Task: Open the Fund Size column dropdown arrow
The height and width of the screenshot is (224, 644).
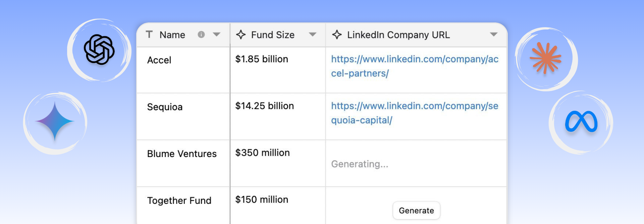Action: [313, 34]
